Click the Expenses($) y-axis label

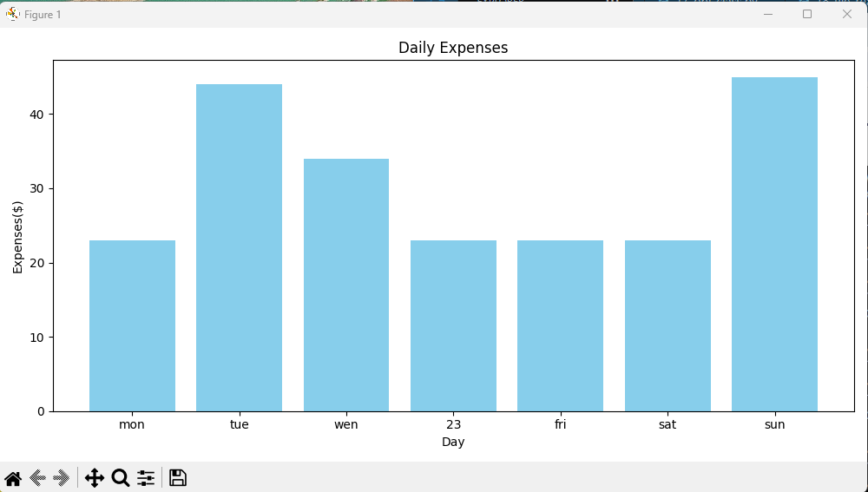click(17, 238)
